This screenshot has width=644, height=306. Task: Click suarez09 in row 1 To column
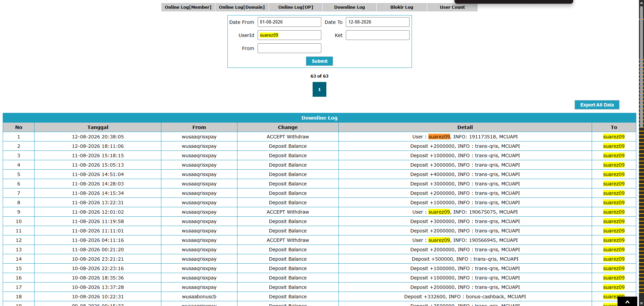(x=614, y=137)
